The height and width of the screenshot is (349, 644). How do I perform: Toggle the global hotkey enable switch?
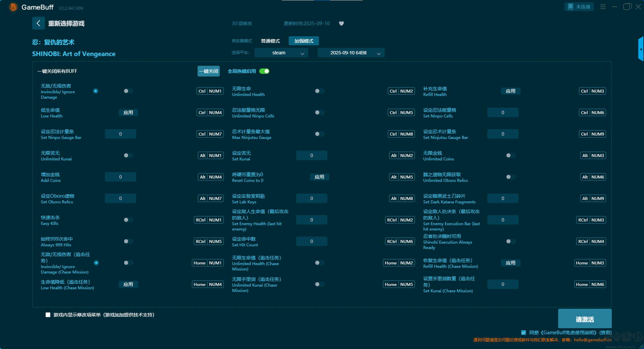coord(264,71)
